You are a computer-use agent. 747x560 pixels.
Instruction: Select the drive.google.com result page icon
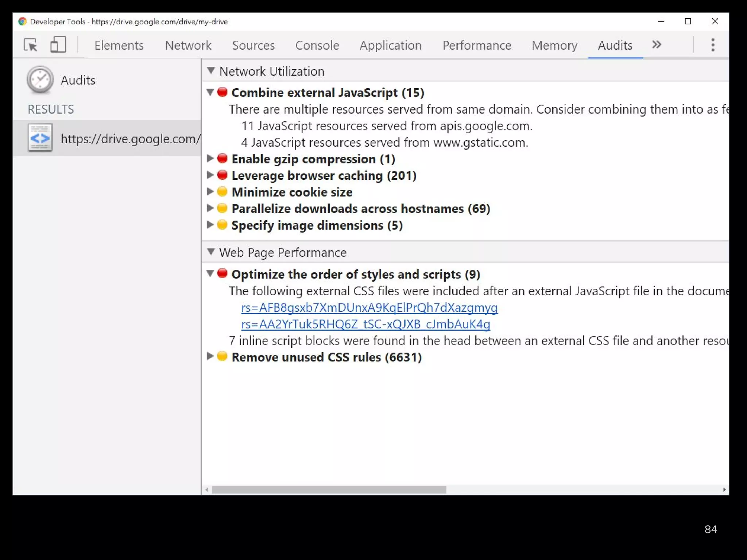click(40, 138)
